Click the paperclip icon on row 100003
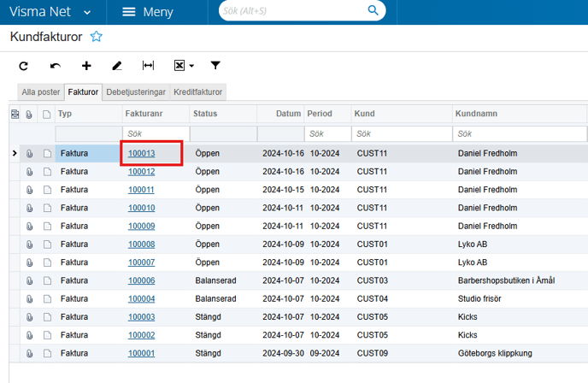The height and width of the screenshot is (383, 588). pos(29,317)
